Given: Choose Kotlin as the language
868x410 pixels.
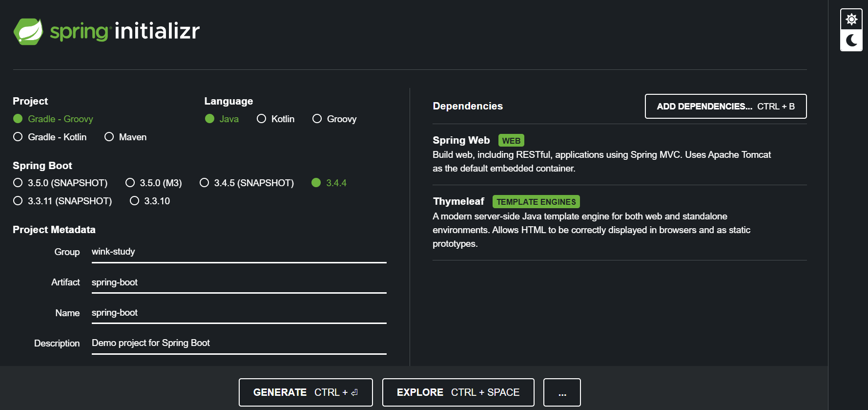Looking at the screenshot, I should coord(276,119).
